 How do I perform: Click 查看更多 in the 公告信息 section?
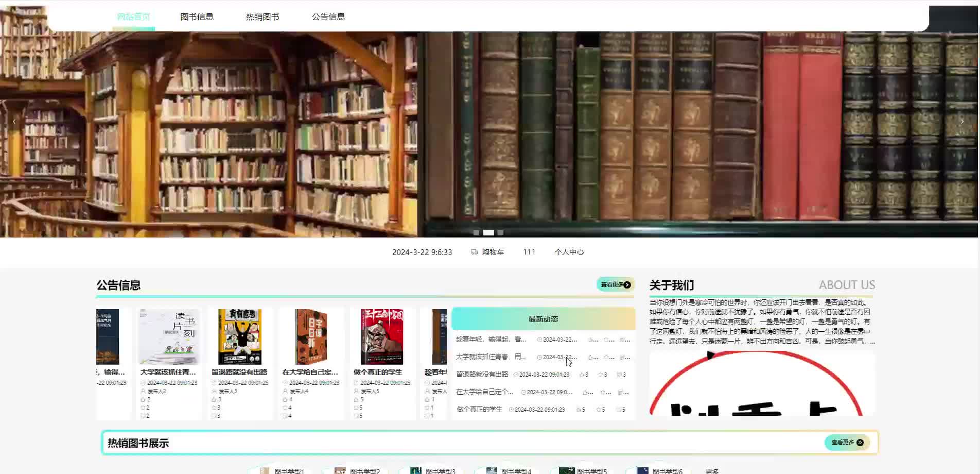pyautogui.click(x=616, y=284)
